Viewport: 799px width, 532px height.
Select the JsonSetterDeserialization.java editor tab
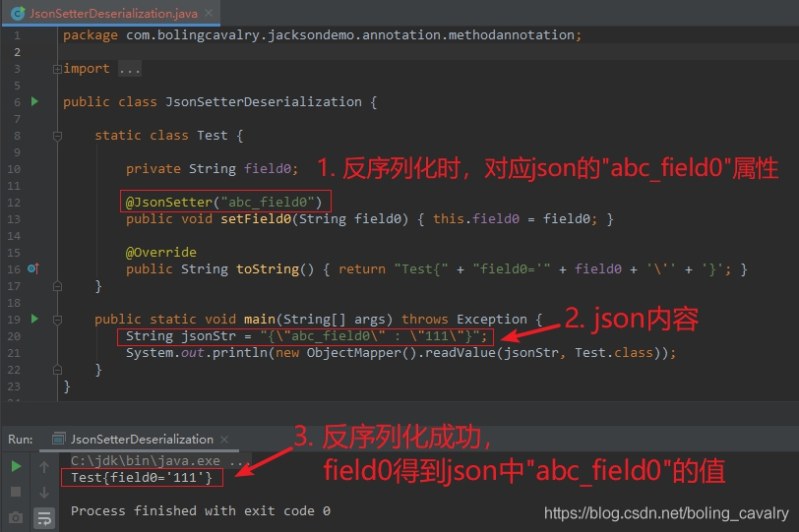(113, 14)
